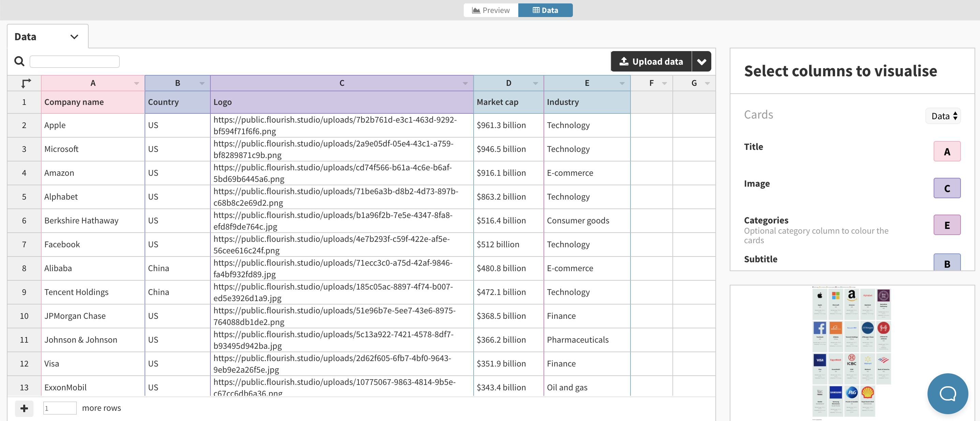Screen dimensions: 980x421
Task: Select the Berkshire Hathaway cell
Action: click(93, 221)
